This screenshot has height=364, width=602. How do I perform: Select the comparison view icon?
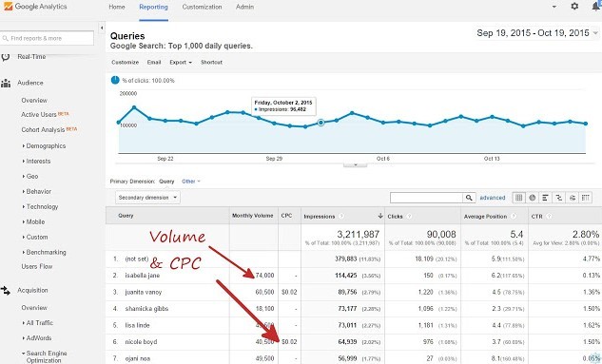(x=558, y=198)
